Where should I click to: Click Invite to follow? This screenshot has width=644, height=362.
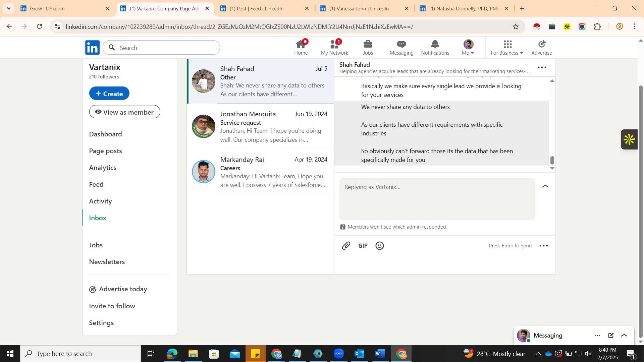(112, 306)
